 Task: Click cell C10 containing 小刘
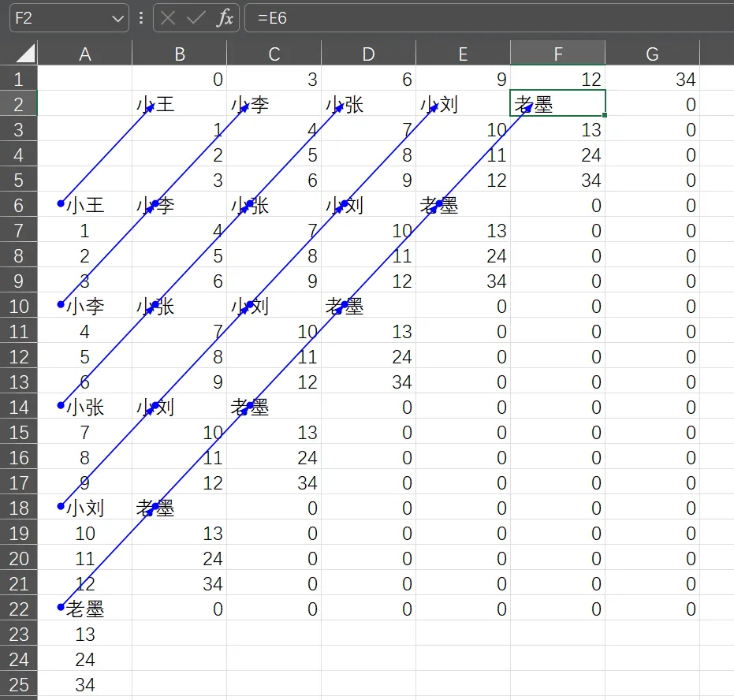(274, 306)
